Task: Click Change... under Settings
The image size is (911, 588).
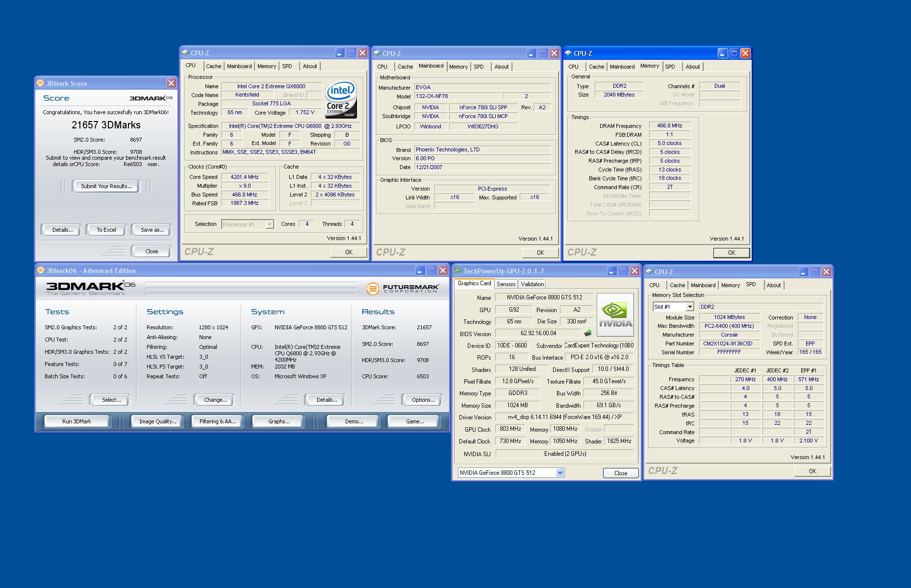Action: tap(215, 400)
